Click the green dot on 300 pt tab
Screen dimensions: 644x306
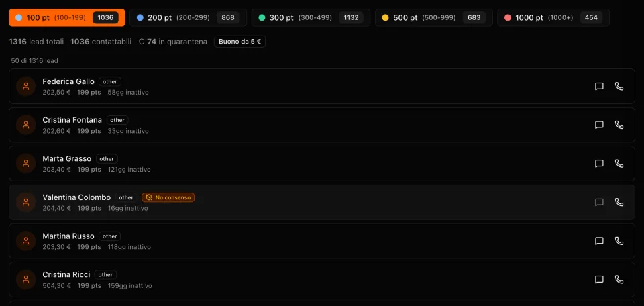coord(262,17)
